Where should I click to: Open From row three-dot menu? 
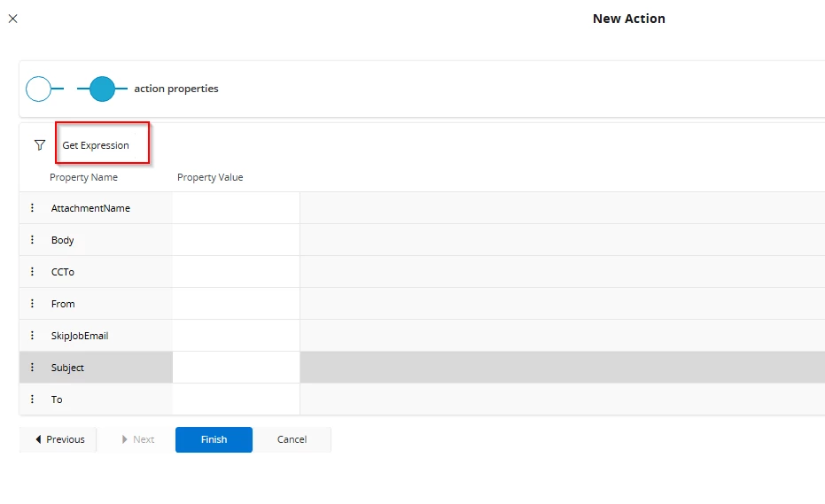point(33,304)
